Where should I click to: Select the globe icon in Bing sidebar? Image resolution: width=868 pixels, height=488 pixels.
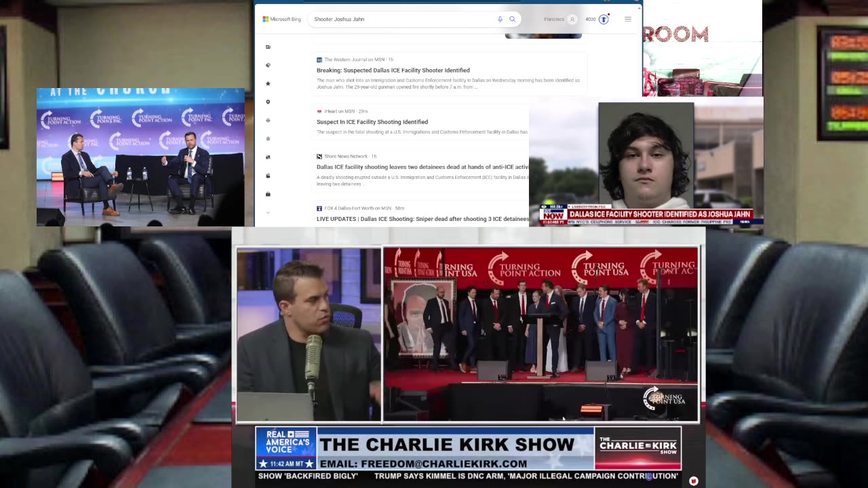coord(268,120)
